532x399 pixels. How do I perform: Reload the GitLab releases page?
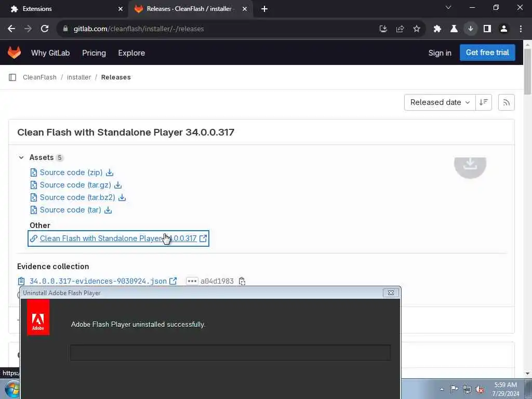tap(45, 29)
